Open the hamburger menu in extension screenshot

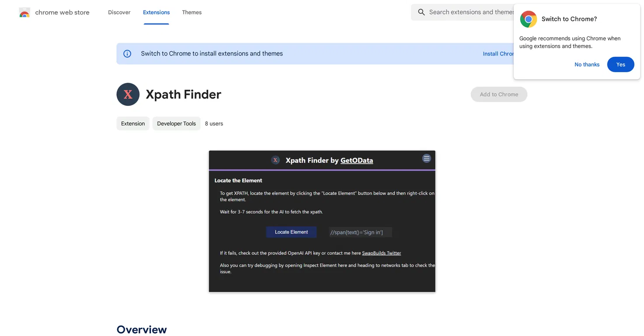click(x=427, y=158)
